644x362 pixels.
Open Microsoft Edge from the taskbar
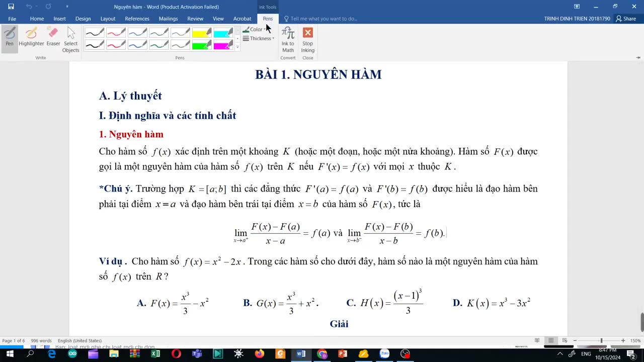(x=51, y=354)
